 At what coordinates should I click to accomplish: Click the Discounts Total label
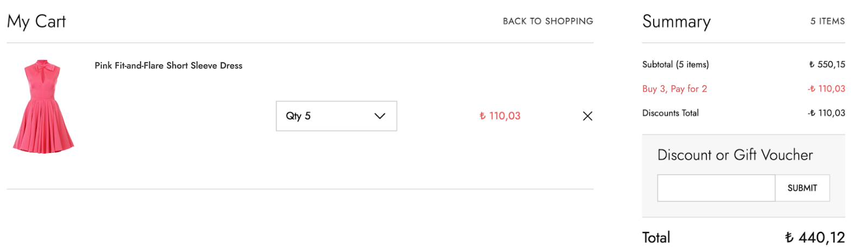[670, 113]
